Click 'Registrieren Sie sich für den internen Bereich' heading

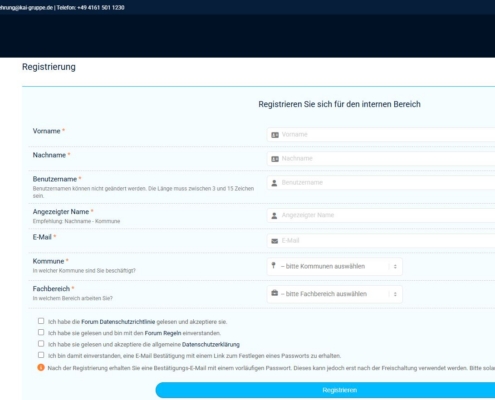tap(339, 104)
